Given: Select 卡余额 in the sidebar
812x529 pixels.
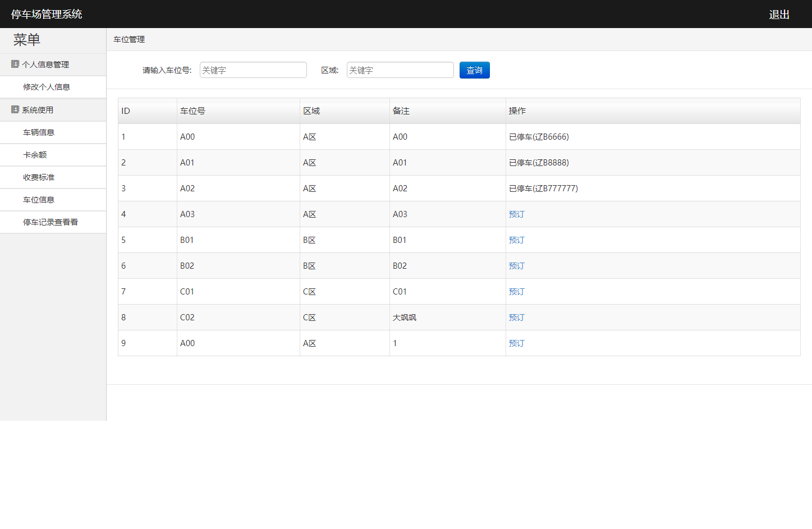Looking at the screenshot, I should point(35,155).
